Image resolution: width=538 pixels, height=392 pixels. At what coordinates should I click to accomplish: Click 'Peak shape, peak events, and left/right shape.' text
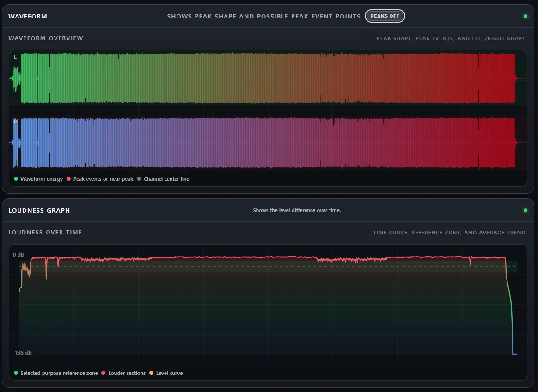tap(452, 38)
